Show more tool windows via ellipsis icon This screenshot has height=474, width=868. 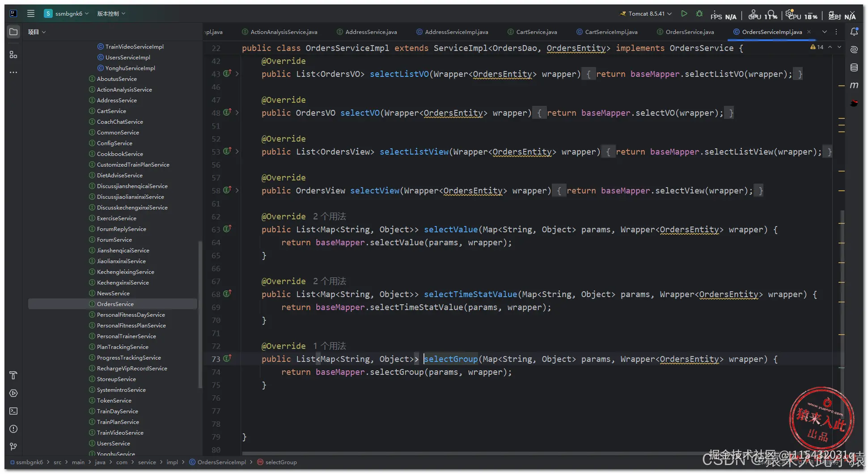[13, 72]
